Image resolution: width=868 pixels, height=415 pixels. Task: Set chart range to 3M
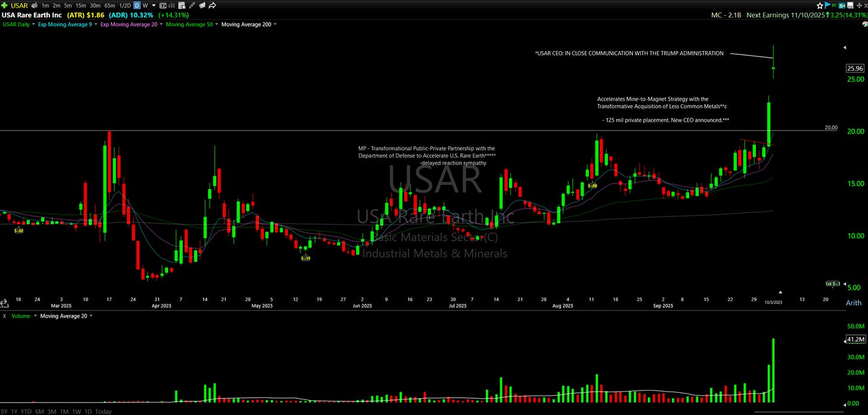pos(52,411)
